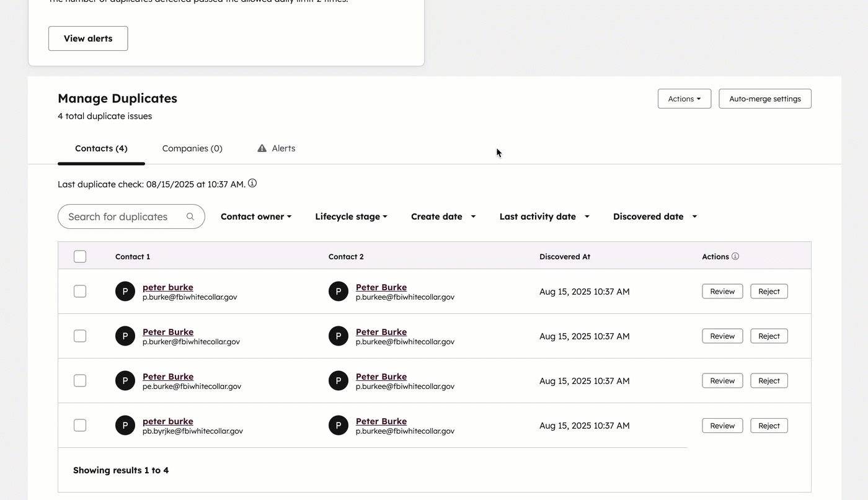Switch to the Companies tab

coord(192,148)
